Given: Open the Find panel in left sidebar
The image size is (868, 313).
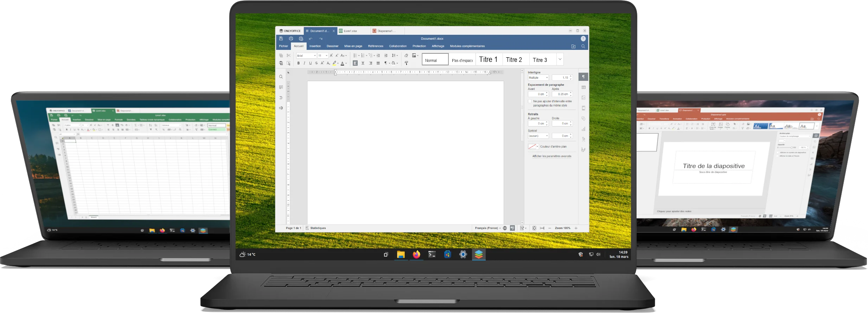Looking at the screenshot, I should tap(281, 77).
